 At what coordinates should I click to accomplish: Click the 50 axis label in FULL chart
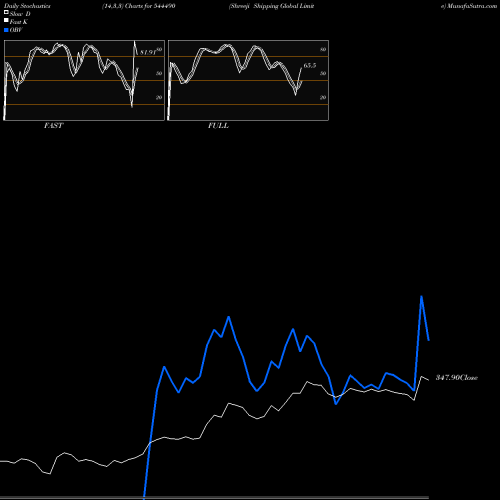(x=323, y=73)
